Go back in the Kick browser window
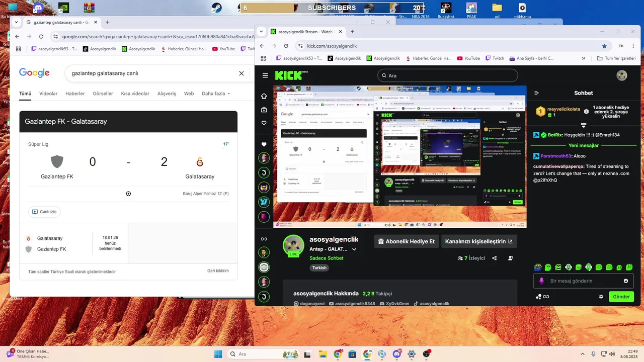Viewport: 644px width, 362px height. coord(262,46)
